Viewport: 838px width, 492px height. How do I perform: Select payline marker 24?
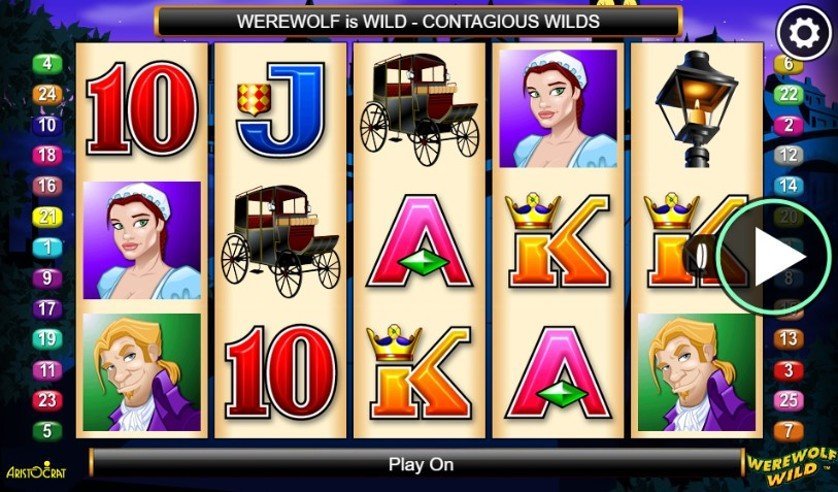47,95
